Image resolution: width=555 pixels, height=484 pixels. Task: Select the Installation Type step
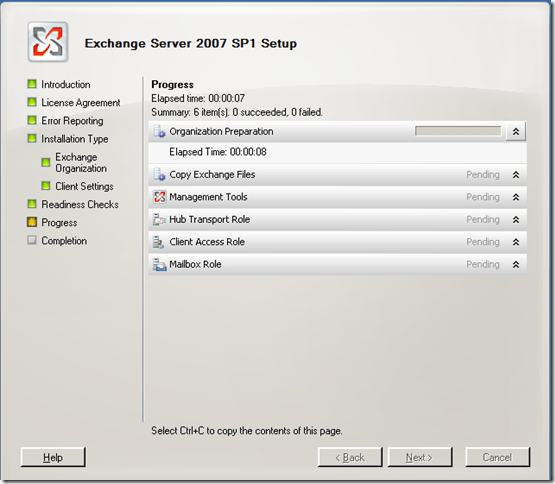coord(75,139)
